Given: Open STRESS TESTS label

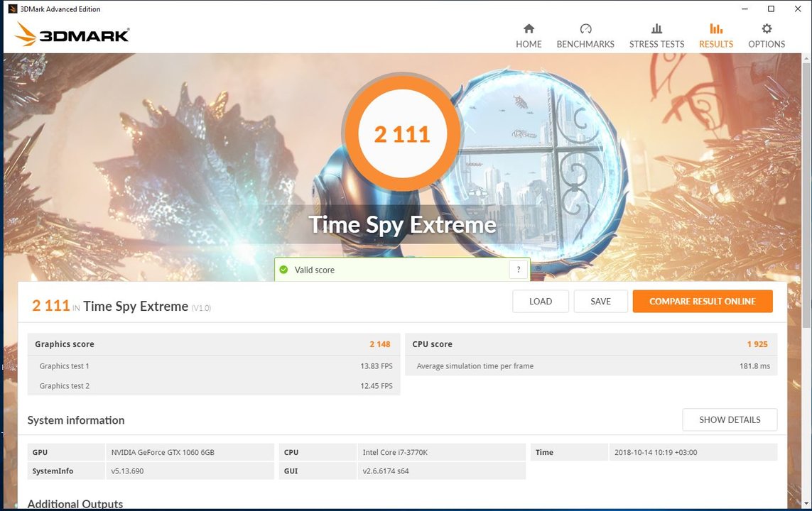Looking at the screenshot, I should [x=656, y=45].
